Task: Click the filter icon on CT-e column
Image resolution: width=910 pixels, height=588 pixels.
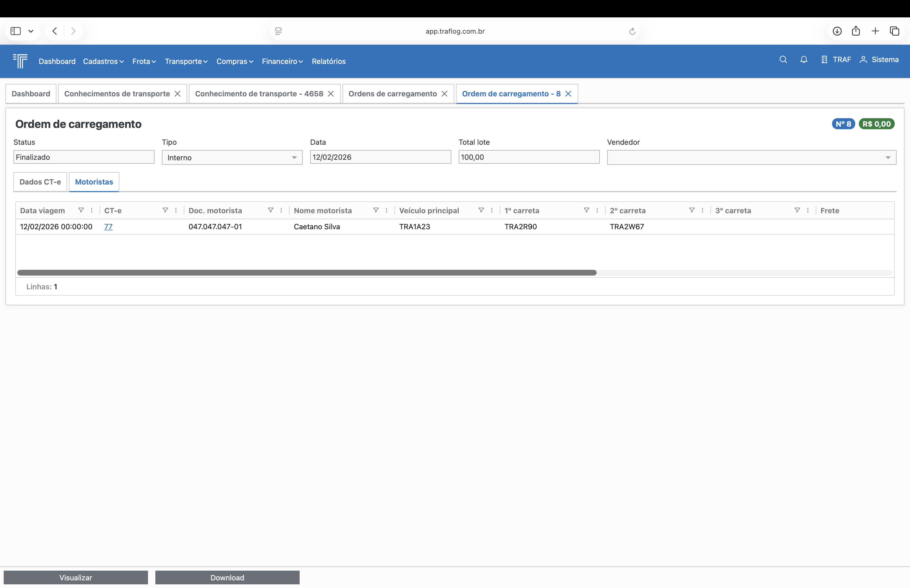Action: tap(165, 210)
